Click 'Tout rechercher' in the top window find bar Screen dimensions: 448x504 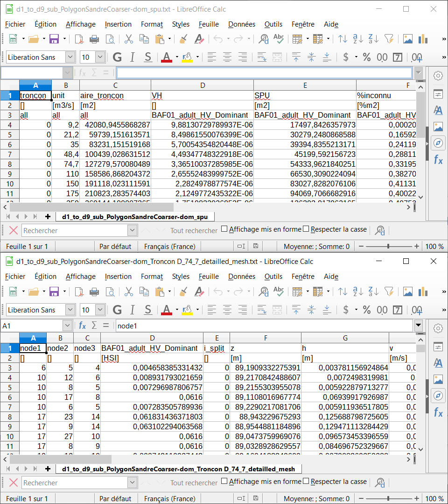194,230
